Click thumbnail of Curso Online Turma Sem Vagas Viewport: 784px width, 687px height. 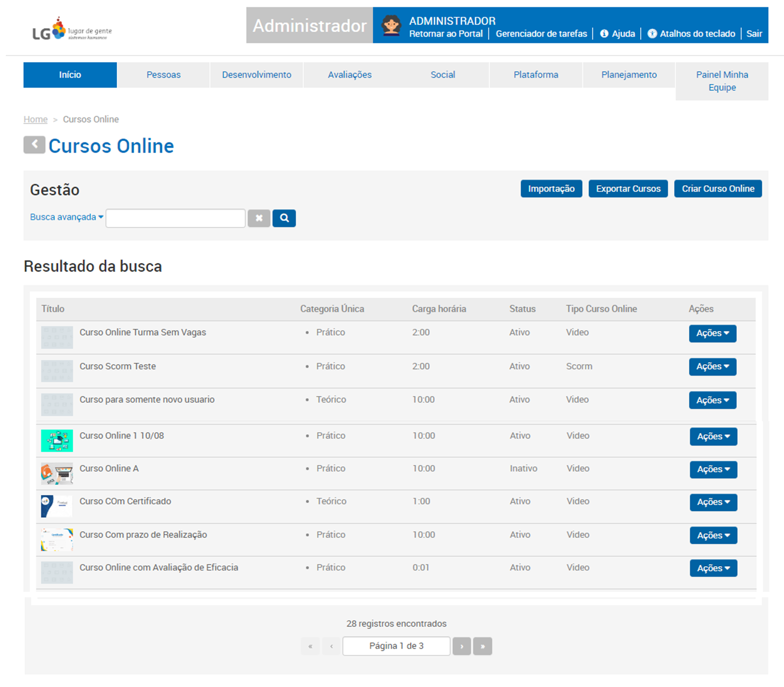pos(57,337)
